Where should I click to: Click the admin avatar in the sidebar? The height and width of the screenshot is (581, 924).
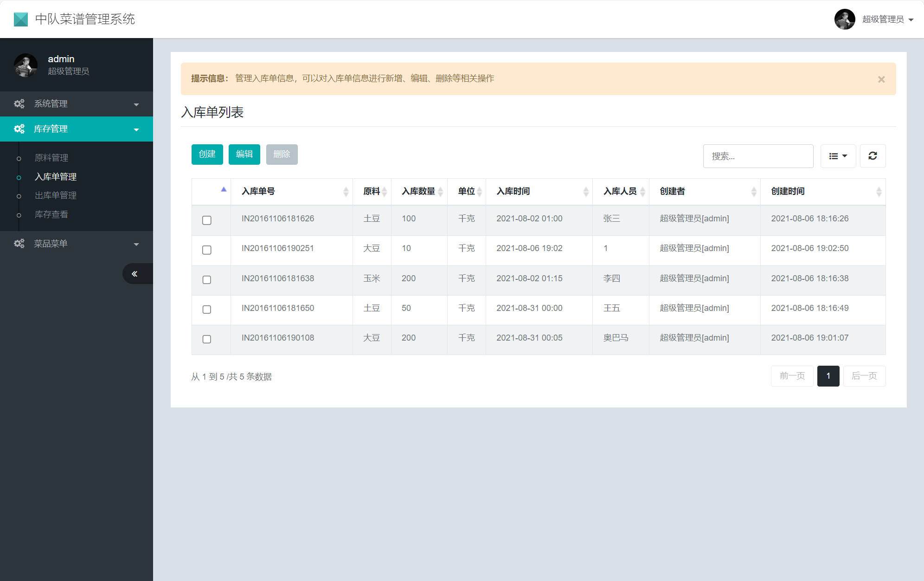pyautogui.click(x=26, y=65)
